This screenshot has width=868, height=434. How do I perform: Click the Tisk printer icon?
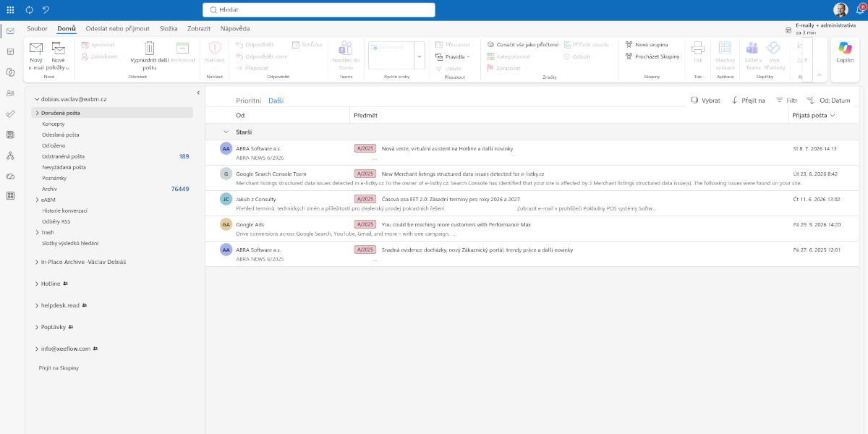[x=698, y=48]
